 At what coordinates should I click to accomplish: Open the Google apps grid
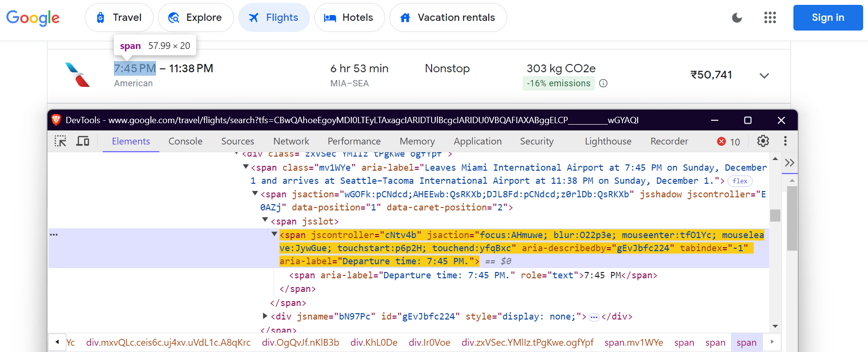pos(770,18)
